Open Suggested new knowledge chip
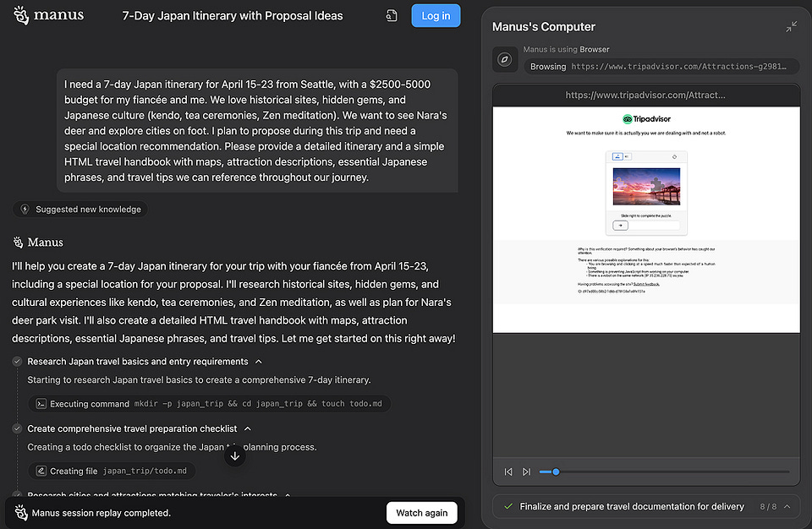 pyautogui.click(x=80, y=209)
